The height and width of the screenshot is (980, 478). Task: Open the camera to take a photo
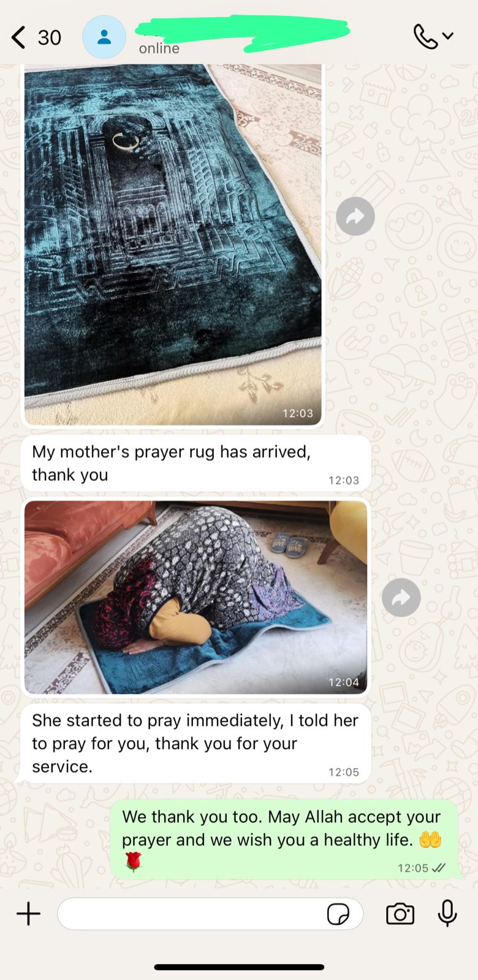tap(400, 914)
